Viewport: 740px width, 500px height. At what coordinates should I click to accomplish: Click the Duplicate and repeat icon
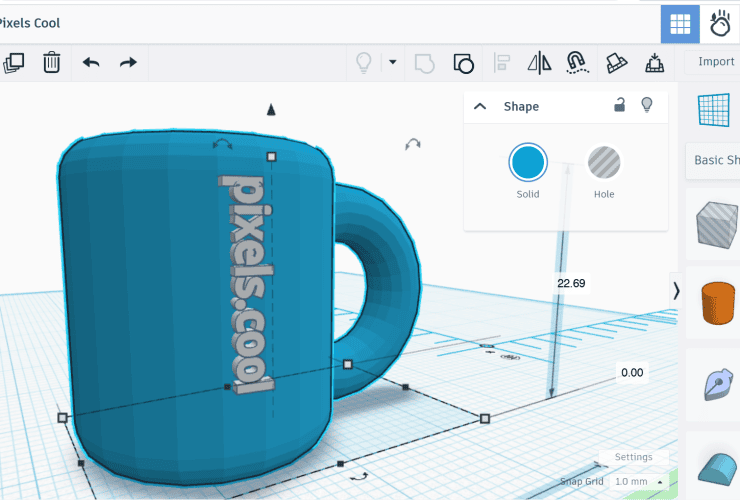[x=14, y=63]
